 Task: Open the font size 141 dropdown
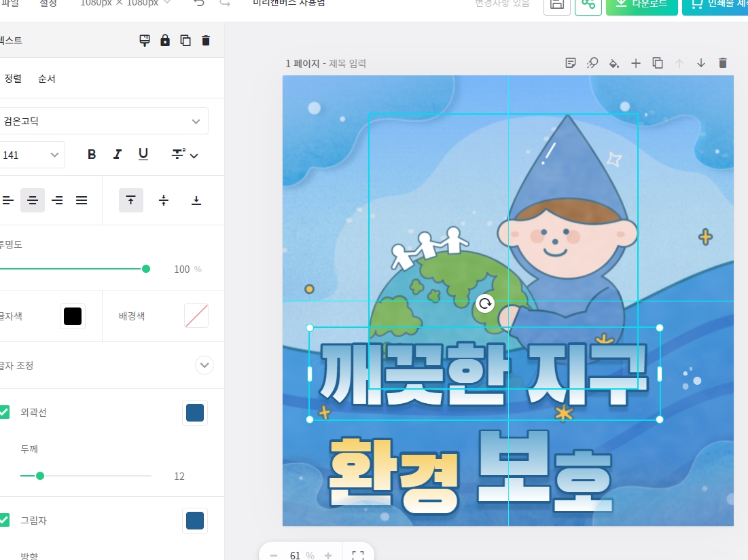pyautogui.click(x=31, y=154)
